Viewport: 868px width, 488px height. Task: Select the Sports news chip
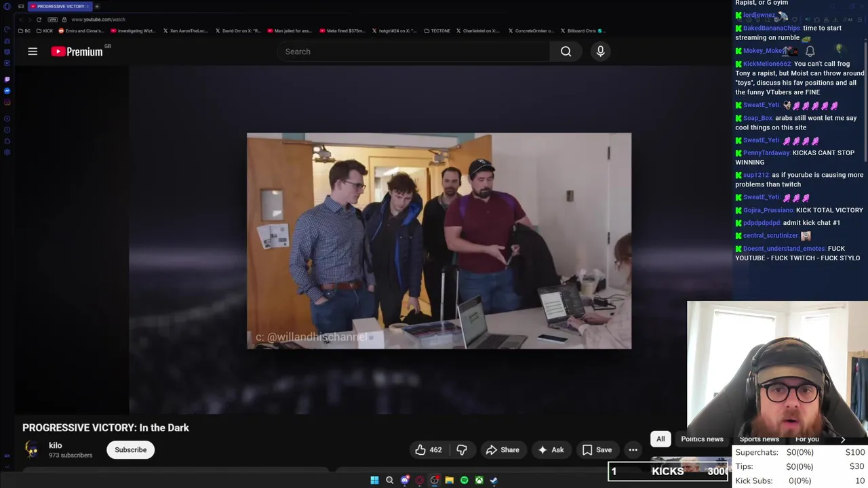point(759,439)
